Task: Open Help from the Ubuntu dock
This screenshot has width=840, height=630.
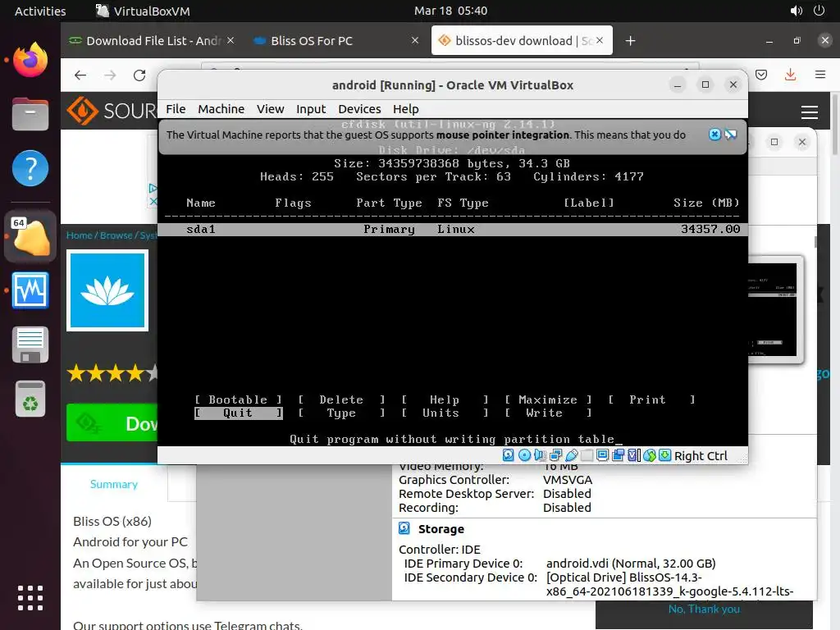Action: click(x=30, y=168)
